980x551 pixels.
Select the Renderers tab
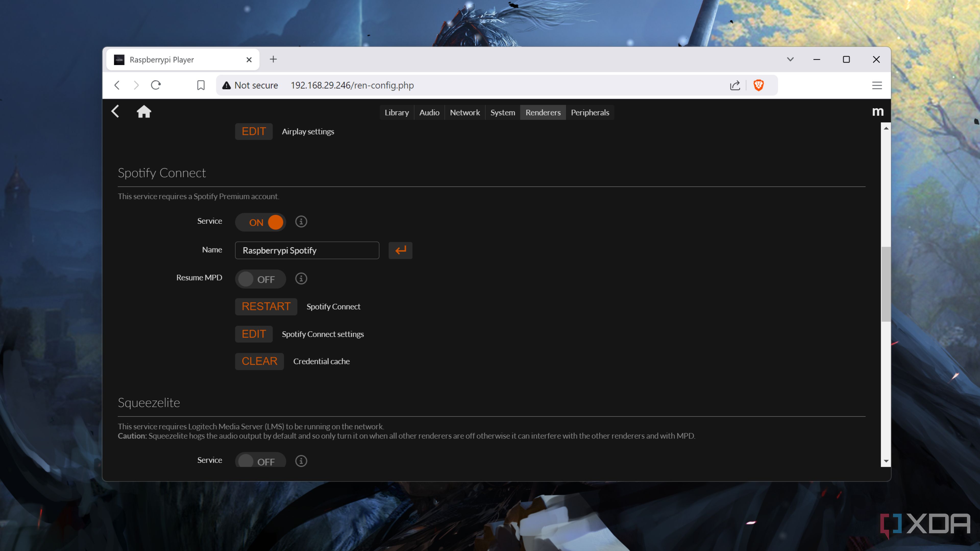[x=543, y=112]
